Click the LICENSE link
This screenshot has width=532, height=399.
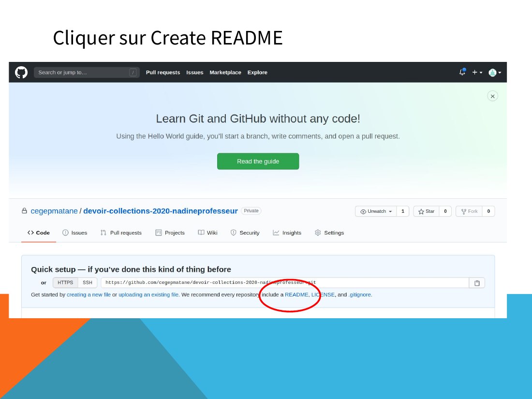coord(323,295)
